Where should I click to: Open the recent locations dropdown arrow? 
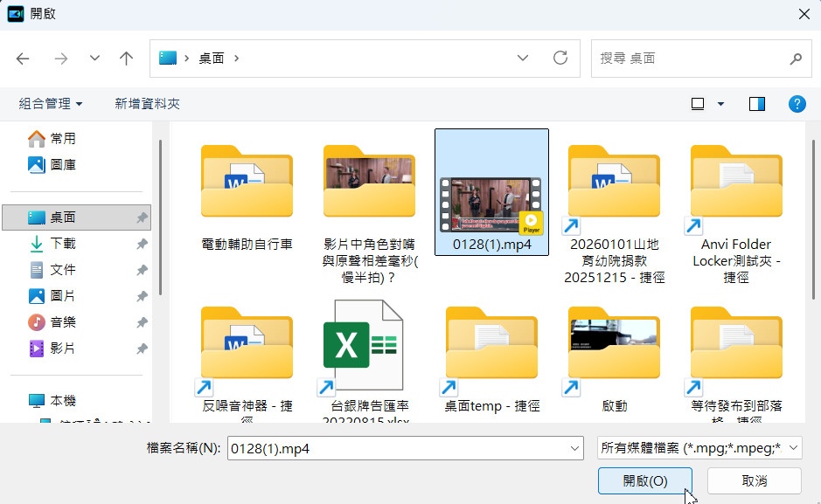pyautogui.click(x=94, y=59)
